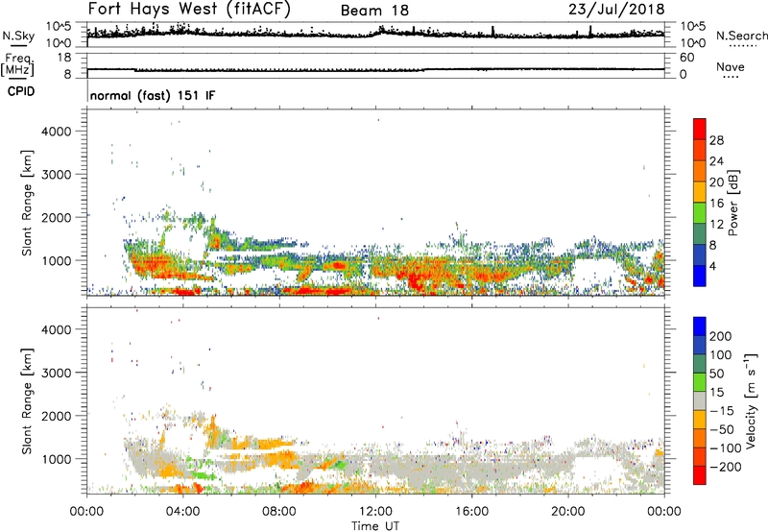The height and width of the screenshot is (532, 768).
Task: Click the 'Fort Hays West (fitACF)' plot title
Action: coord(189,9)
